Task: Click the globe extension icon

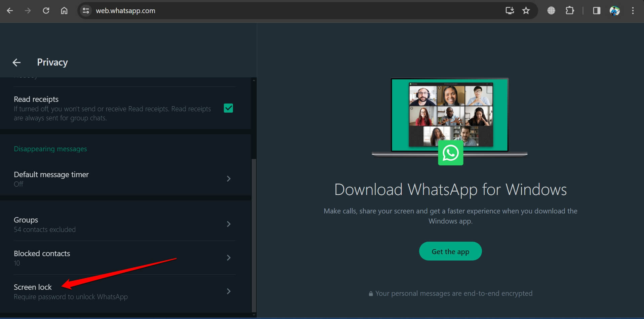Action: tap(551, 11)
